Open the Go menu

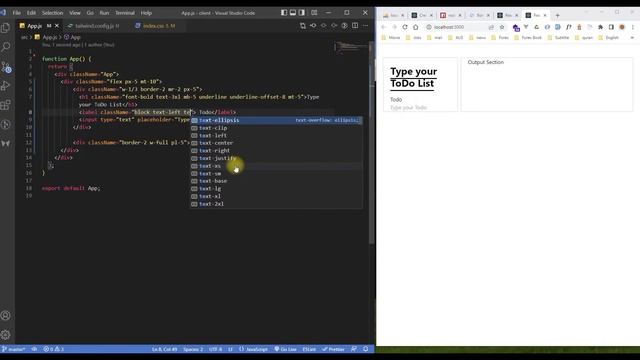click(x=90, y=13)
